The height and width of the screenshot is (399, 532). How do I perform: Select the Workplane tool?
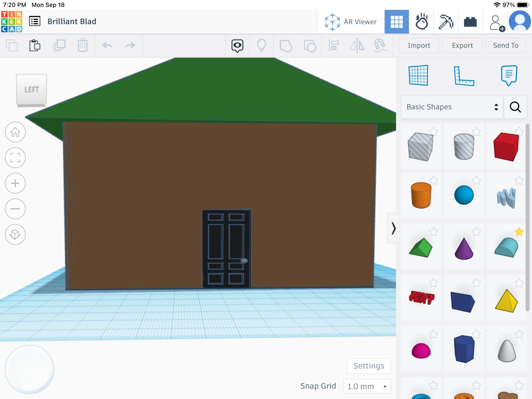[x=418, y=75]
